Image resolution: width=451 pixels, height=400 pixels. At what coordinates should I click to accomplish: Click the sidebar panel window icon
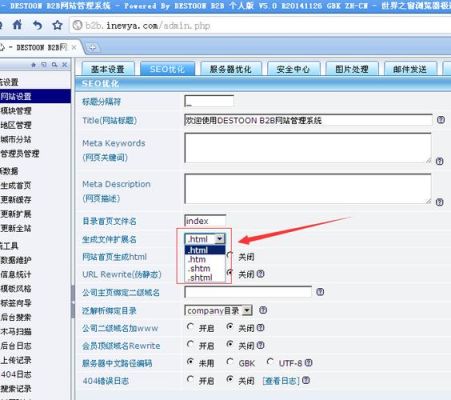pyautogui.click(x=44, y=65)
